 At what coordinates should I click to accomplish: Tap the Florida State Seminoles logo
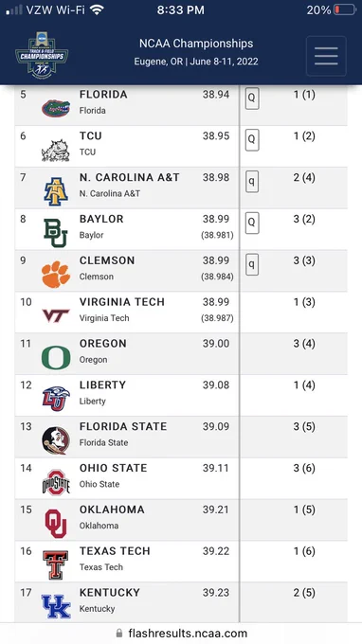click(56, 440)
